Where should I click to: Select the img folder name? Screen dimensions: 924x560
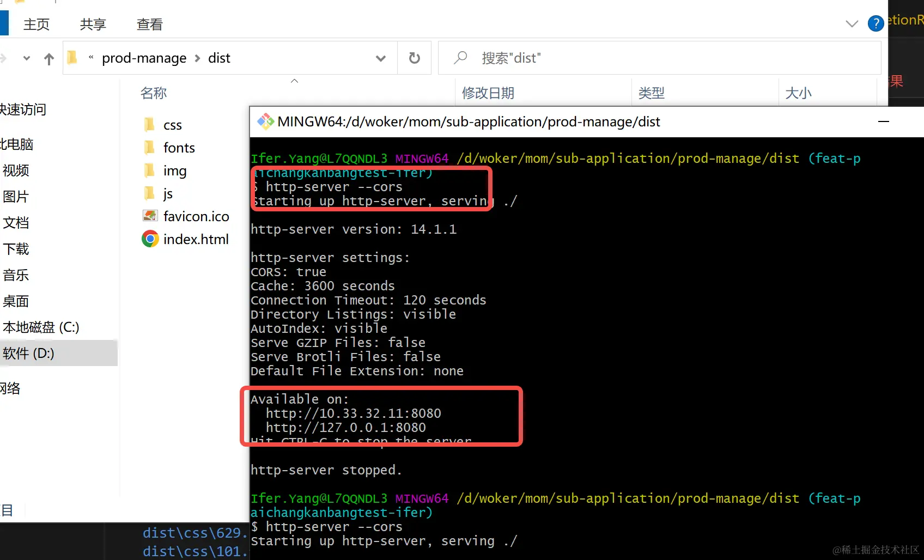pos(175,171)
